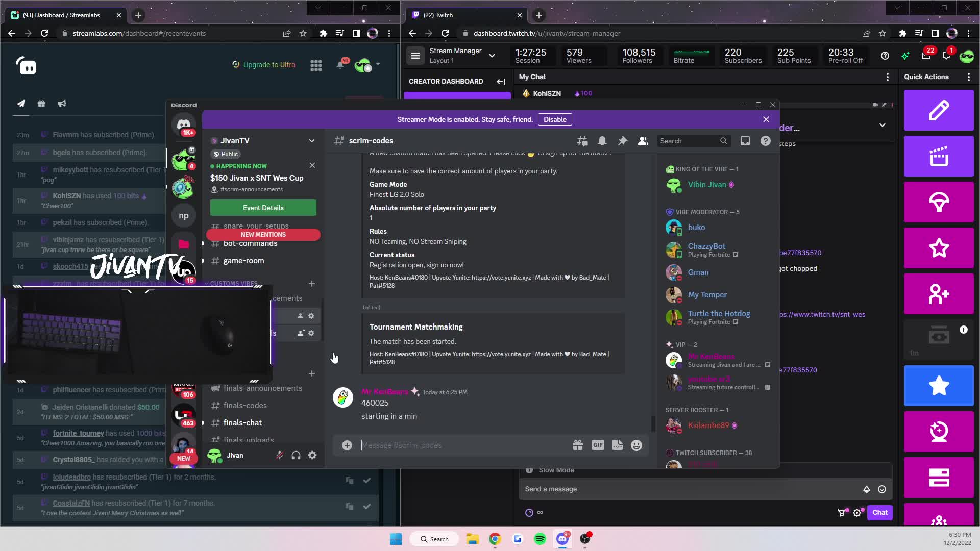This screenshot has width=980, height=551.
Task: Open sticker picker in message bar
Action: click(618, 445)
